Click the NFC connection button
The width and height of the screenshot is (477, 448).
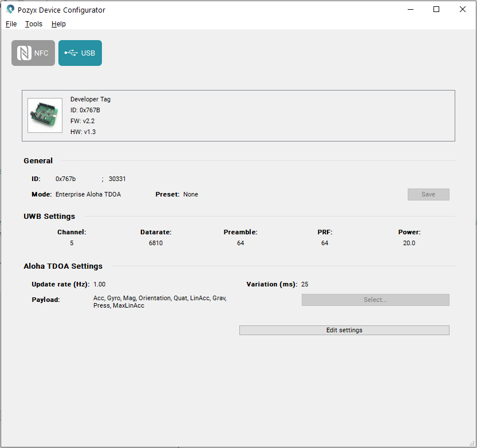click(33, 53)
